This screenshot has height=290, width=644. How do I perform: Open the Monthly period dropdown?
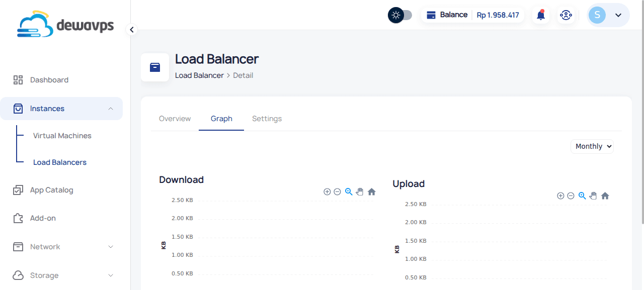592,146
